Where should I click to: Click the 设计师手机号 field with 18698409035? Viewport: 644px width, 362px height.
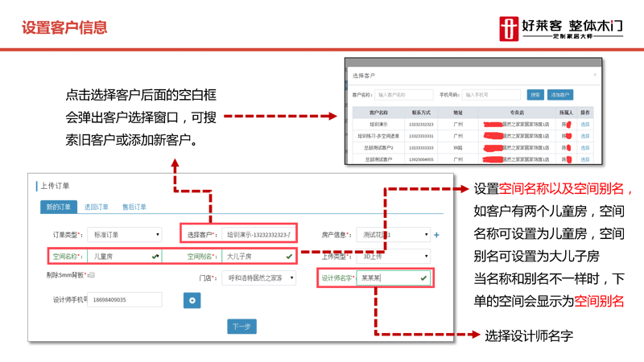[125, 299]
